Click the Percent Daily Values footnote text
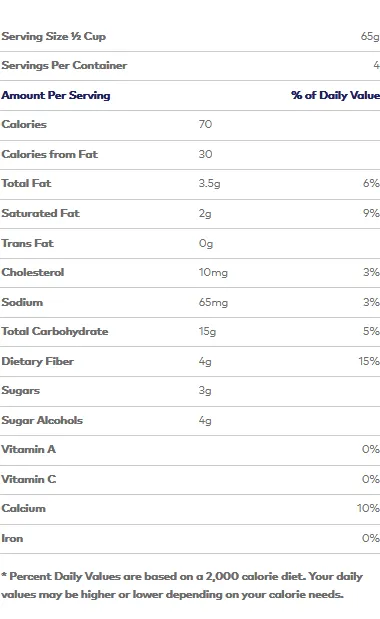The image size is (380, 619). (x=182, y=585)
